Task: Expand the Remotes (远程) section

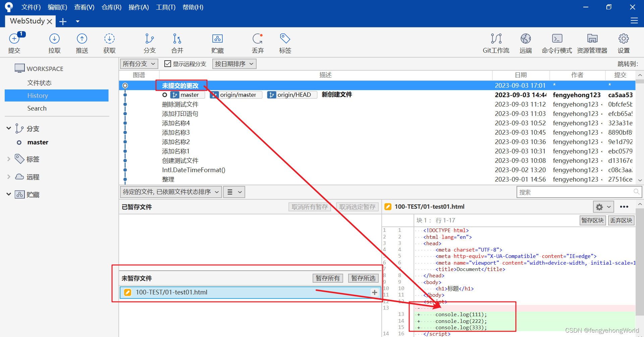Action: coord(9,177)
